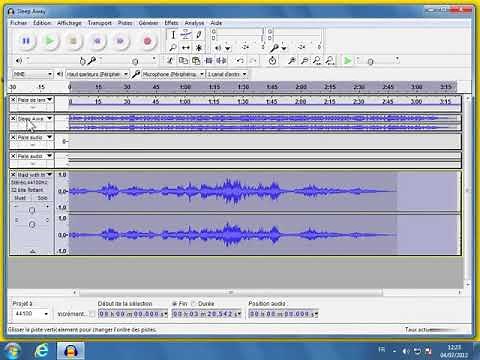Select the Selection (I-beam) tool

click(173, 35)
